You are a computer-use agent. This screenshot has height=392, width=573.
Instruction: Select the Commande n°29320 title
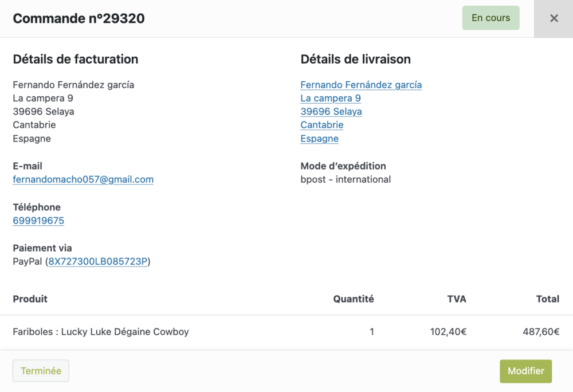79,18
